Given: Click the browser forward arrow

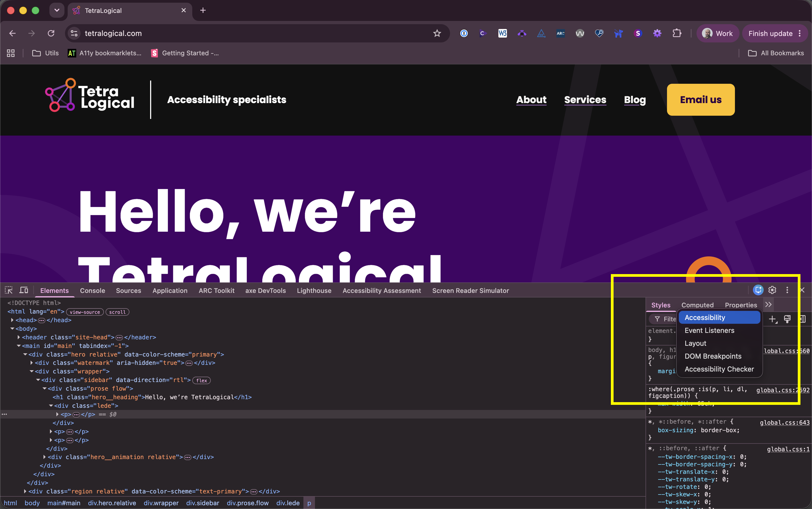Looking at the screenshot, I should [32, 33].
